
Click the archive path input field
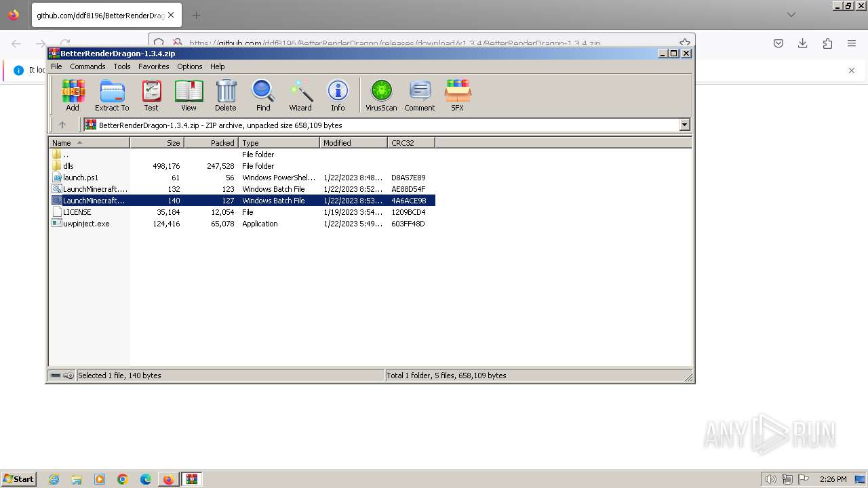[x=380, y=125]
